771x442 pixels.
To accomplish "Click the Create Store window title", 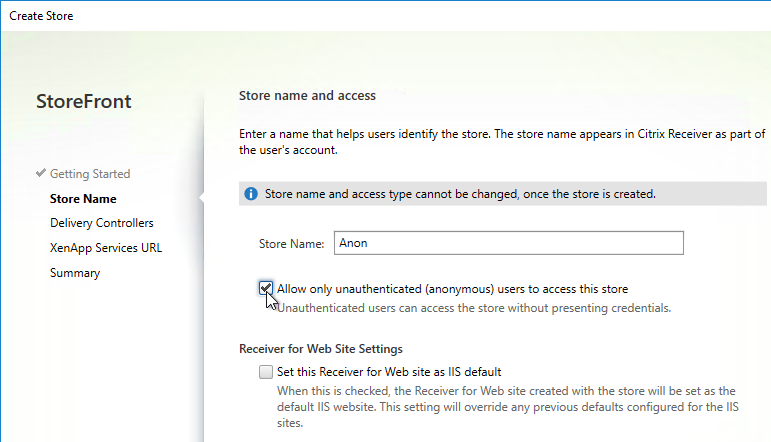I will 41,16.
